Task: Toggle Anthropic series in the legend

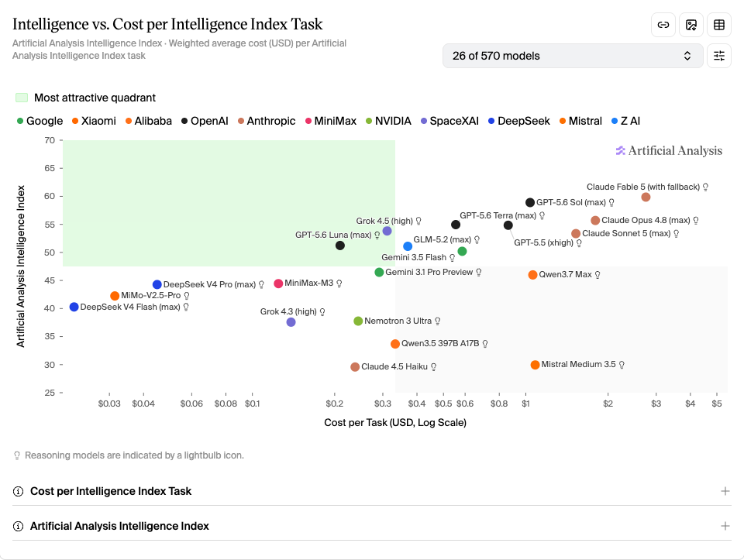Action: tap(267, 121)
